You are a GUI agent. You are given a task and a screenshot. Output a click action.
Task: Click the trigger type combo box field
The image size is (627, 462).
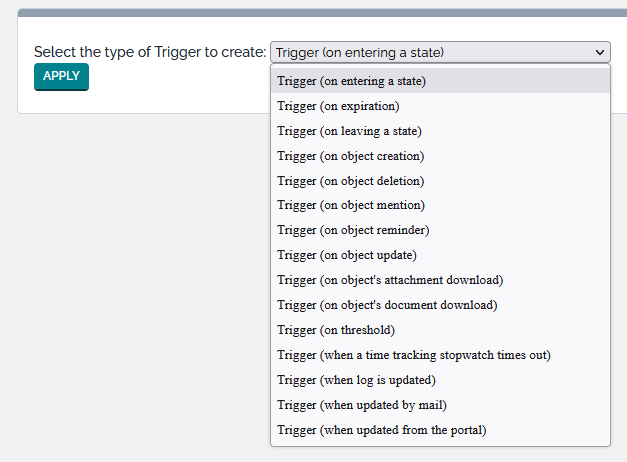(x=430, y=52)
